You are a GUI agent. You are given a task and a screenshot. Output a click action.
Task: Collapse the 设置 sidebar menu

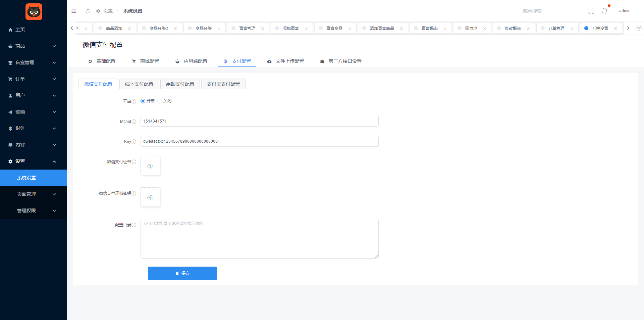point(34,161)
